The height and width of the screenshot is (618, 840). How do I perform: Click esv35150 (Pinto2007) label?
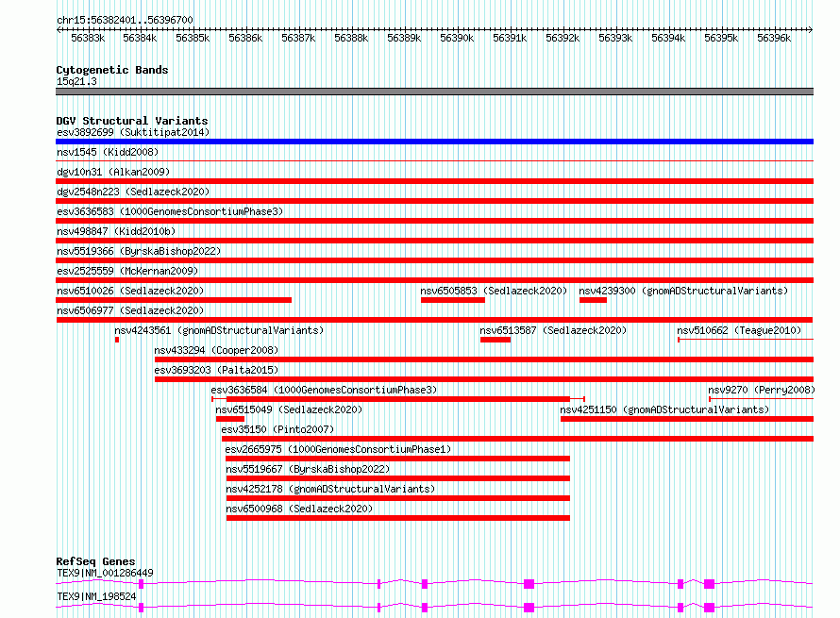tap(277, 429)
